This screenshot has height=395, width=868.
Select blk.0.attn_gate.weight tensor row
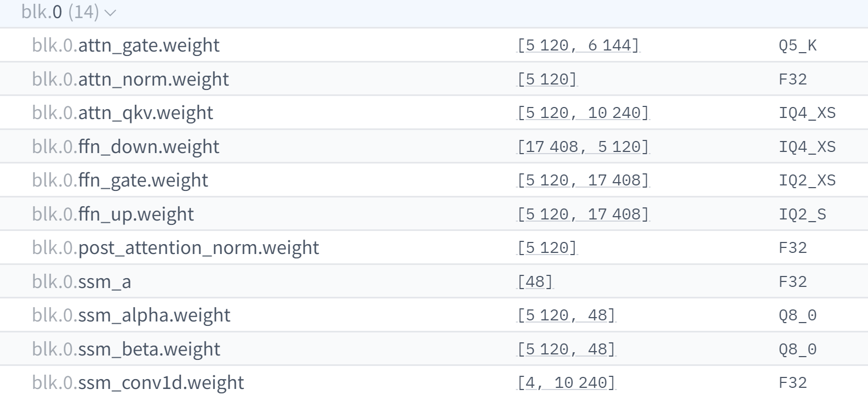click(434, 45)
